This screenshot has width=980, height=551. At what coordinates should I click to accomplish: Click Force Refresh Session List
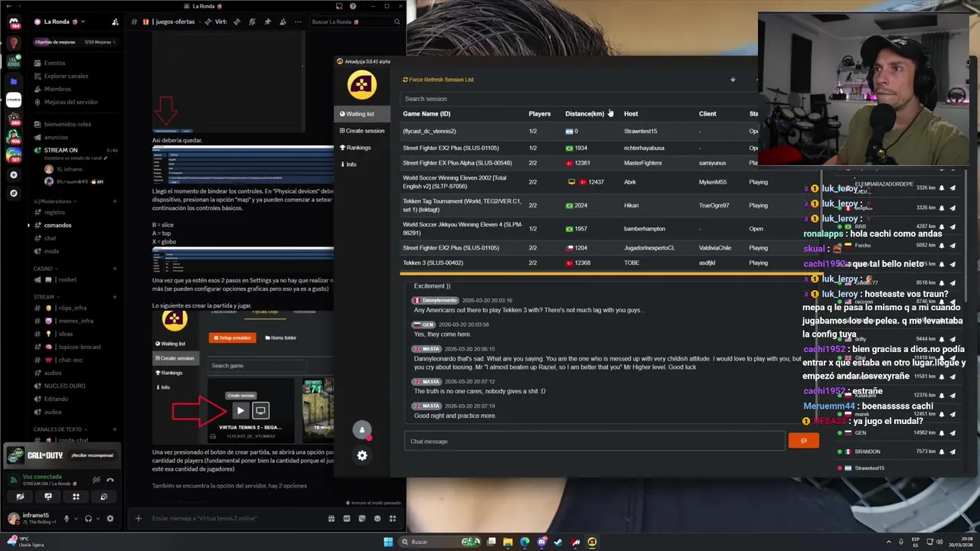[x=438, y=80]
